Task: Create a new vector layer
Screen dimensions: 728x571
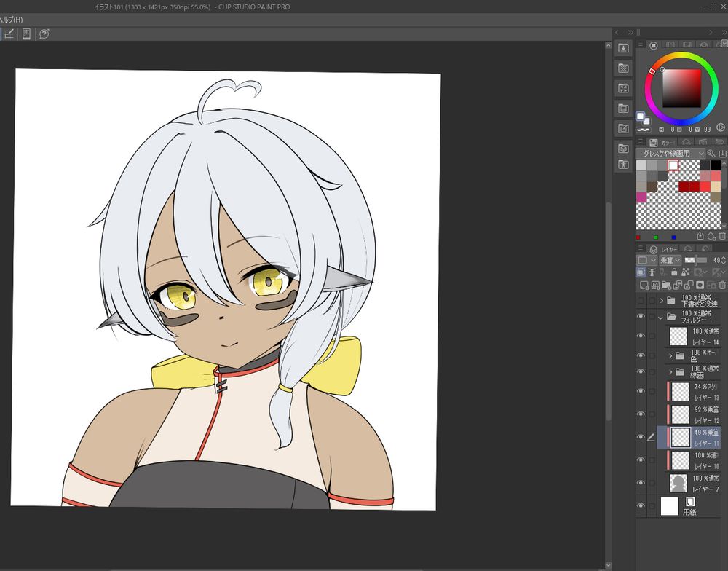Action: (x=655, y=285)
